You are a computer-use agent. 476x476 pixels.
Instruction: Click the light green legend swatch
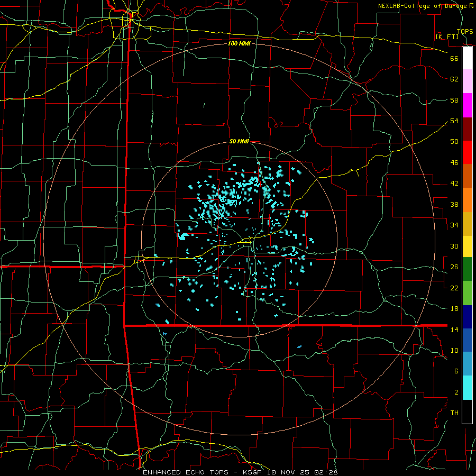(x=467, y=293)
